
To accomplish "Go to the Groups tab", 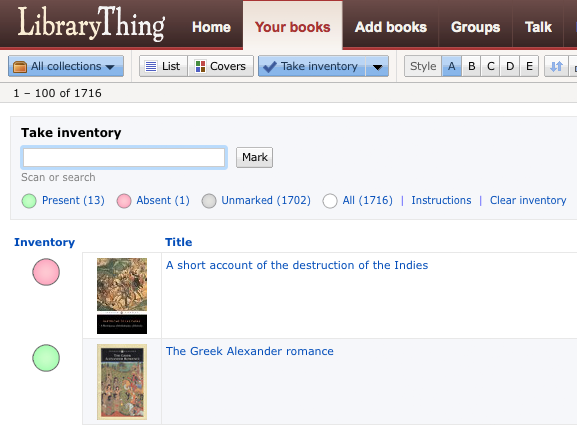I will coord(475,27).
